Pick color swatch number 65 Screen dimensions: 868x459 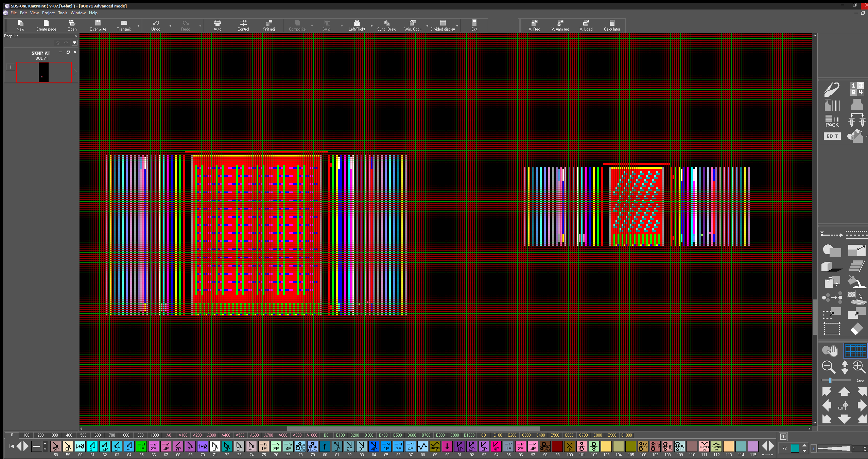tap(141, 446)
